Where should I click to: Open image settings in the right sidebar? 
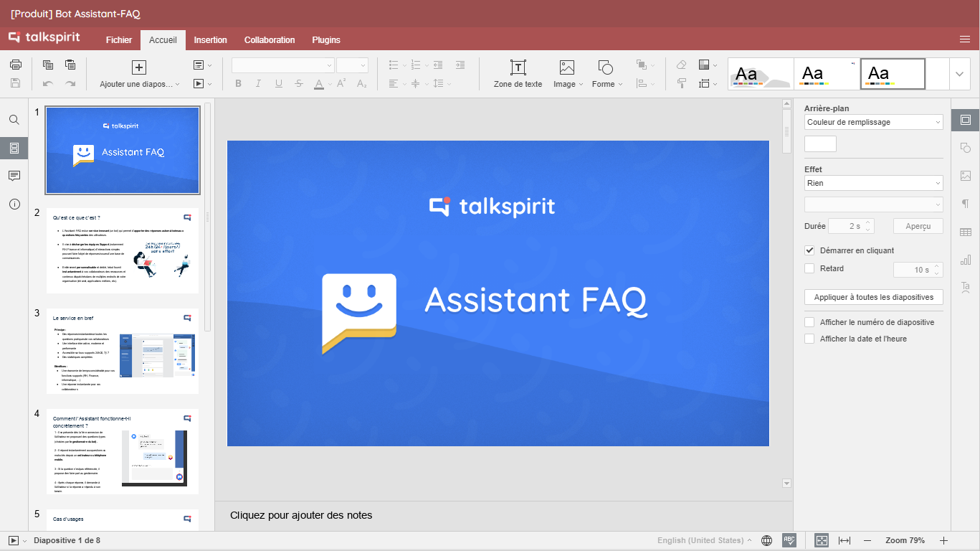pyautogui.click(x=965, y=176)
